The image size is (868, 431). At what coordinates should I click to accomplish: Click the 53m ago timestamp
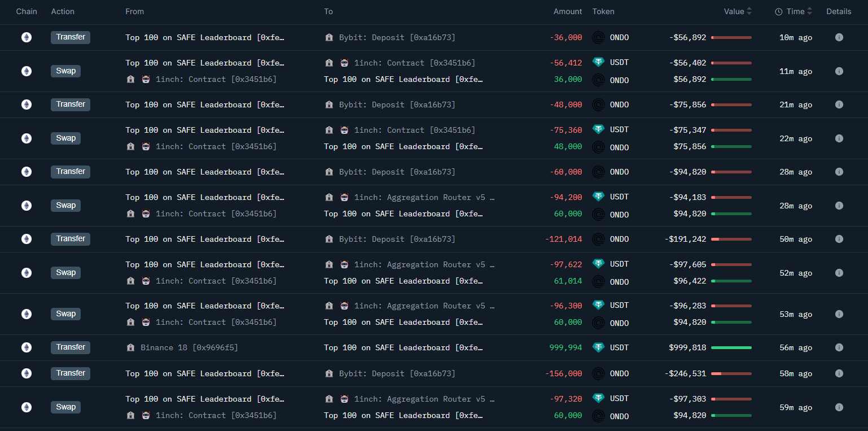click(796, 314)
